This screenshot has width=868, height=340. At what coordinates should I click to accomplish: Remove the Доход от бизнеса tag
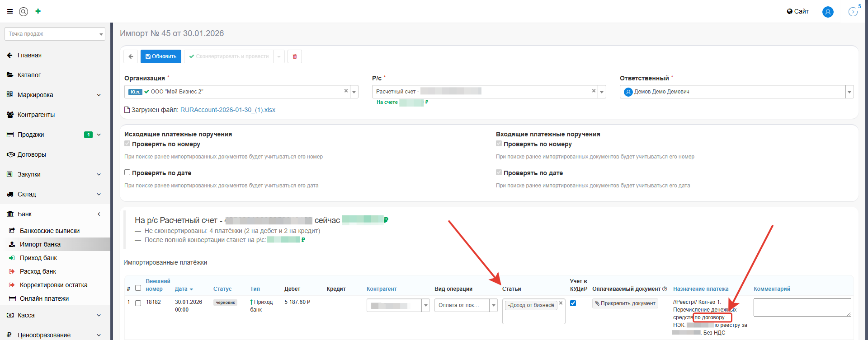tap(561, 303)
